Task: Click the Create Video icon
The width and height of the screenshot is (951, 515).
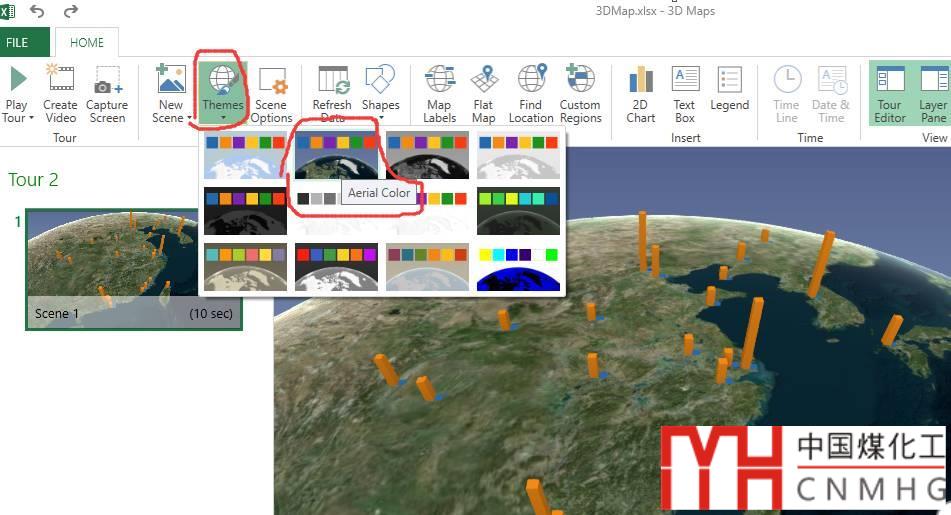Action: point(60,93)
